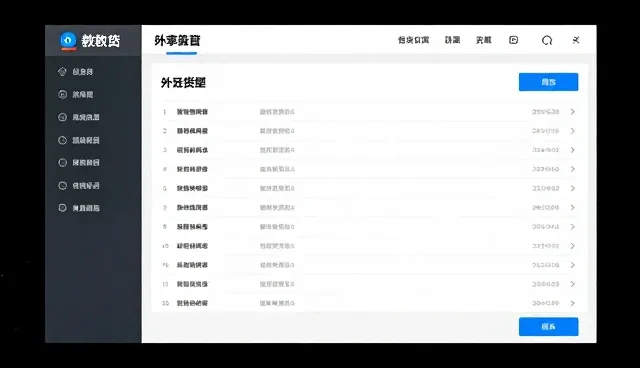The width and height of the screenshot is (640, 368).
Task: Expand the last list row's chevron arrow
Action: [x=573, y=304]
